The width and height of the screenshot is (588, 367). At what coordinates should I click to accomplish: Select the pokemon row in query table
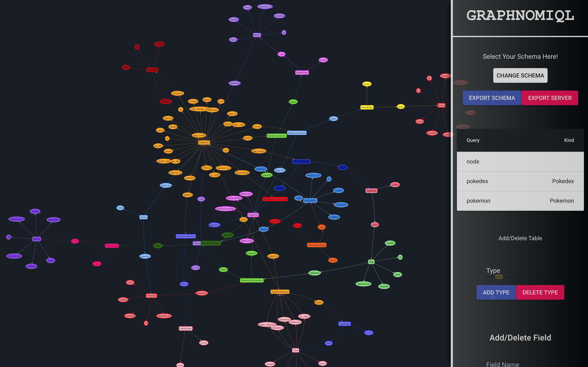point(520,201)
